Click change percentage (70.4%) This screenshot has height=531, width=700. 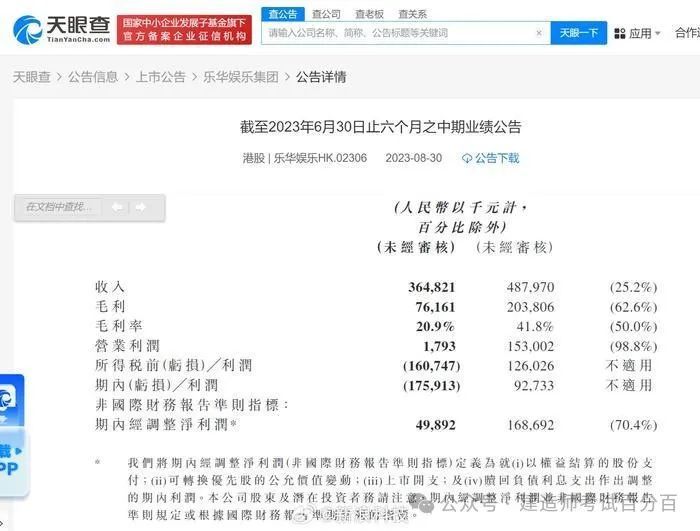(633, 425)
